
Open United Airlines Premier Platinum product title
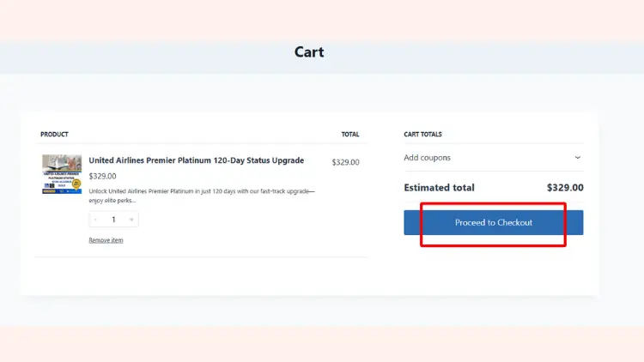197,160
